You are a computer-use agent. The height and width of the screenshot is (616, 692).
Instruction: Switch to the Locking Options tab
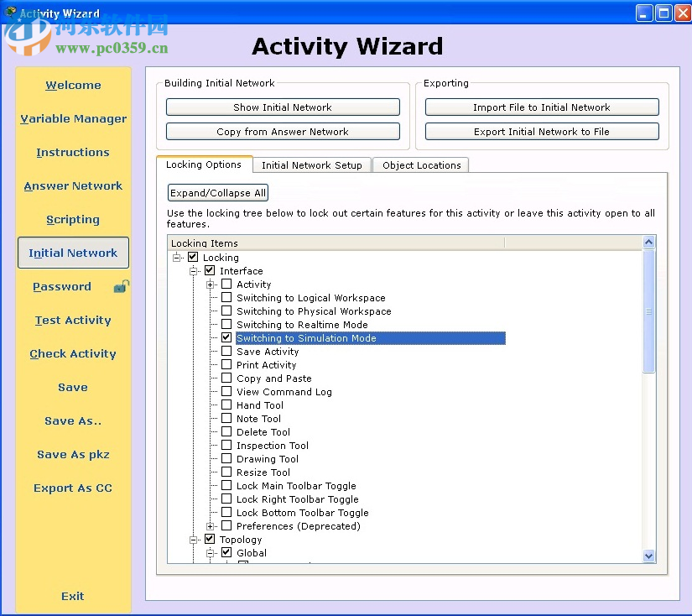click(x=204, y=164)
